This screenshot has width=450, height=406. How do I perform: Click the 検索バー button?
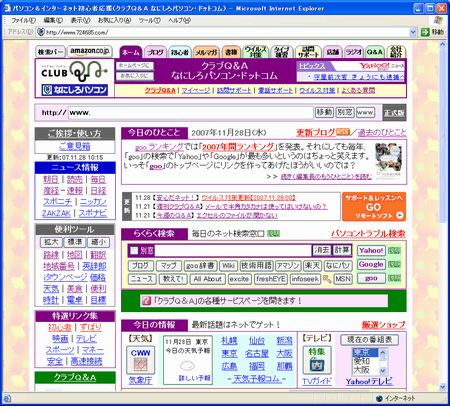[51, 52]
